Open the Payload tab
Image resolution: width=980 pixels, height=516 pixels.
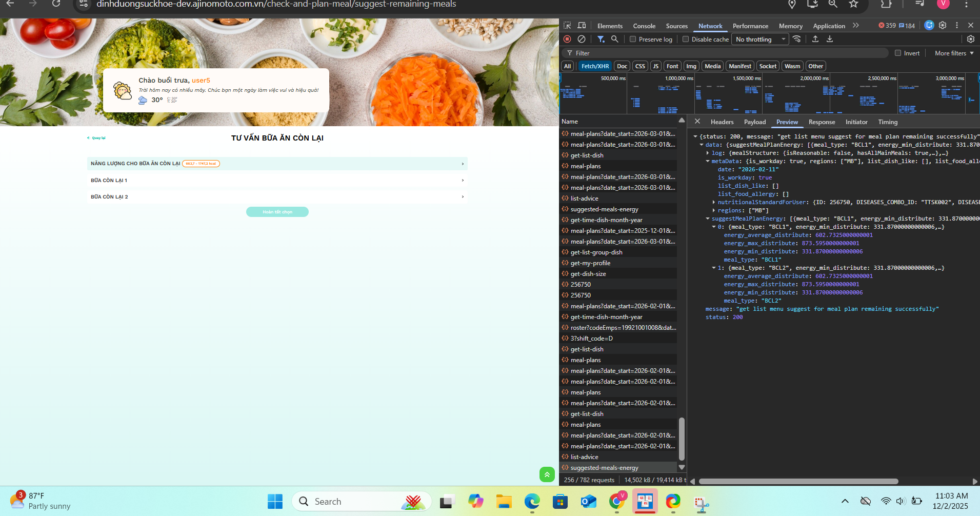[755, 122]
